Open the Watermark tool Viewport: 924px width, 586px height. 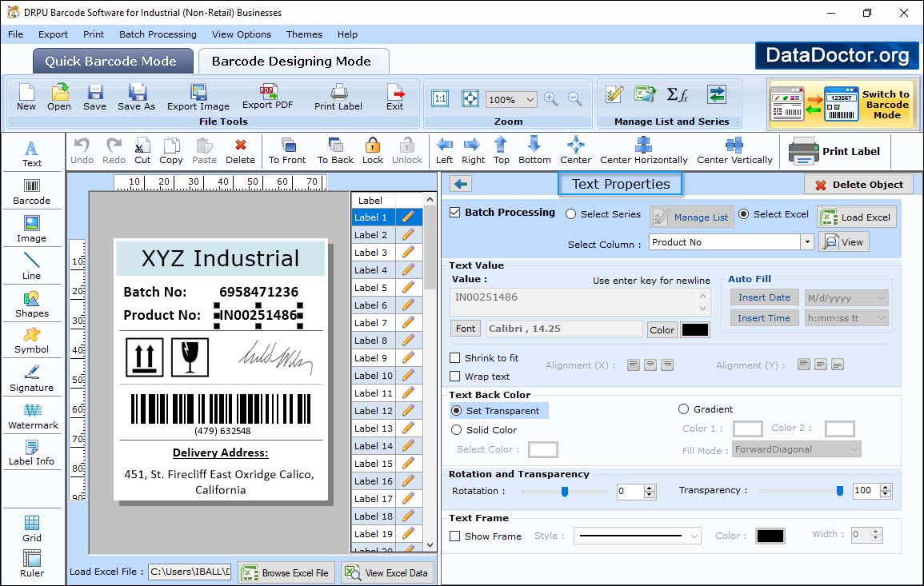click(33, 417)
